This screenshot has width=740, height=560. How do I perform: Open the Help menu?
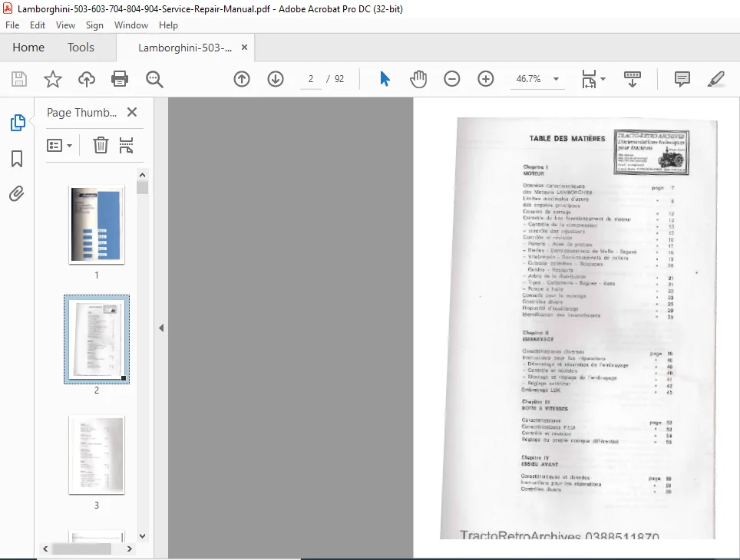pyautogui.click(x=168, y=25)
